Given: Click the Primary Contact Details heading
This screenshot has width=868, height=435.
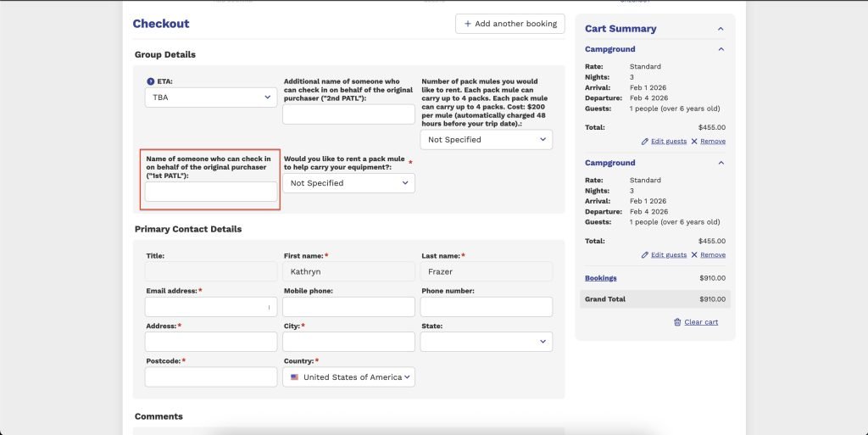Looking at the screenshot, I should coord(188,229).
